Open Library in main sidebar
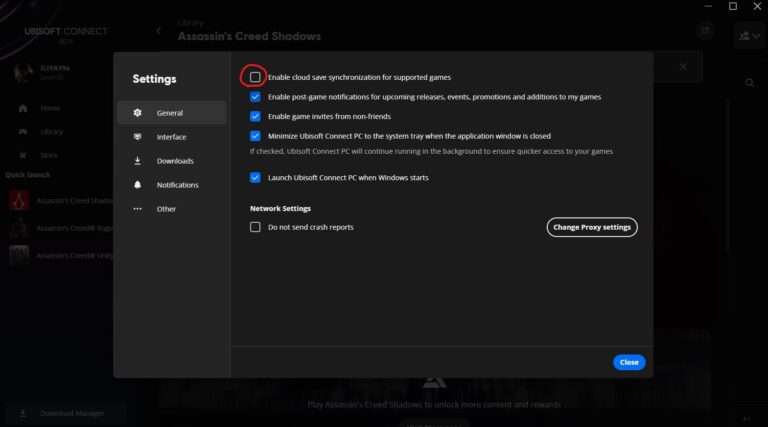Viewport: 768px width, 427px height. click(51, 132)
